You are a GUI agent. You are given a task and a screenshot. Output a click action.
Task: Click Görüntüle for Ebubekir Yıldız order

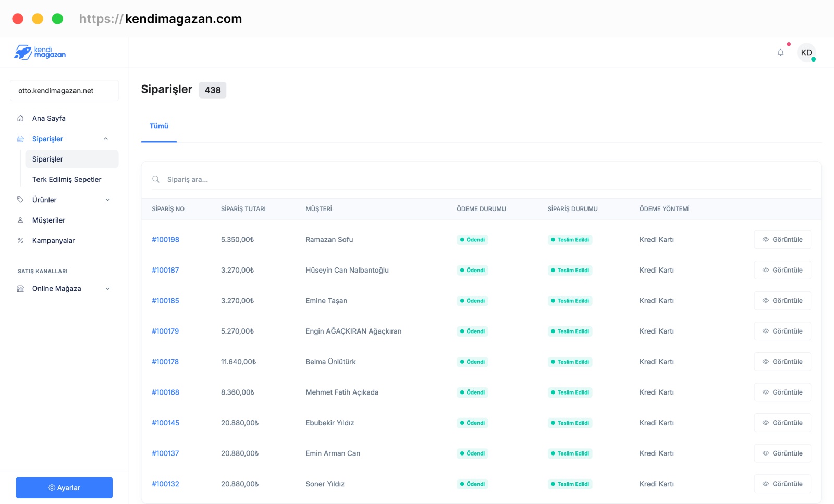[782, 423]
